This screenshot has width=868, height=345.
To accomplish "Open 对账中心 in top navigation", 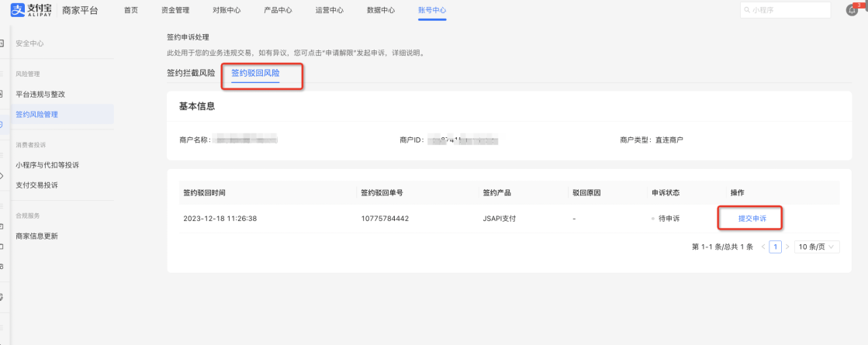I will [x=227, y=11].
